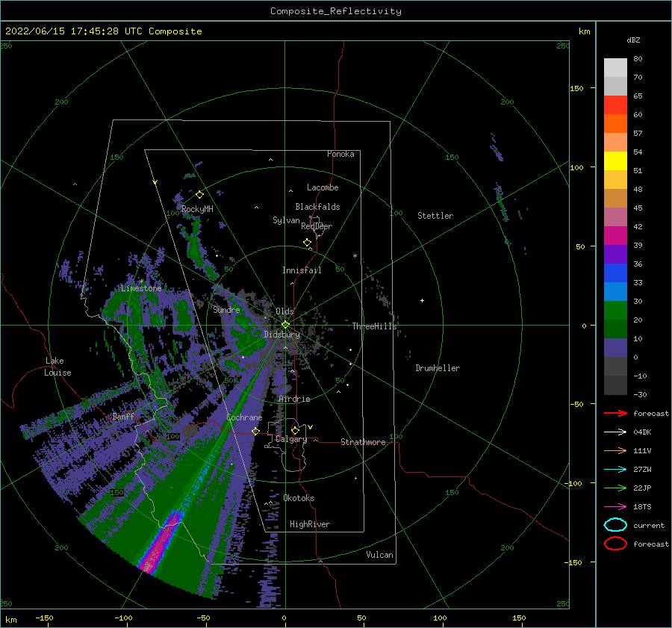The height and width of the screenshot is (628, 672).
Task: Click the white 04DK arrow legend icon
Action: (615, 432)
